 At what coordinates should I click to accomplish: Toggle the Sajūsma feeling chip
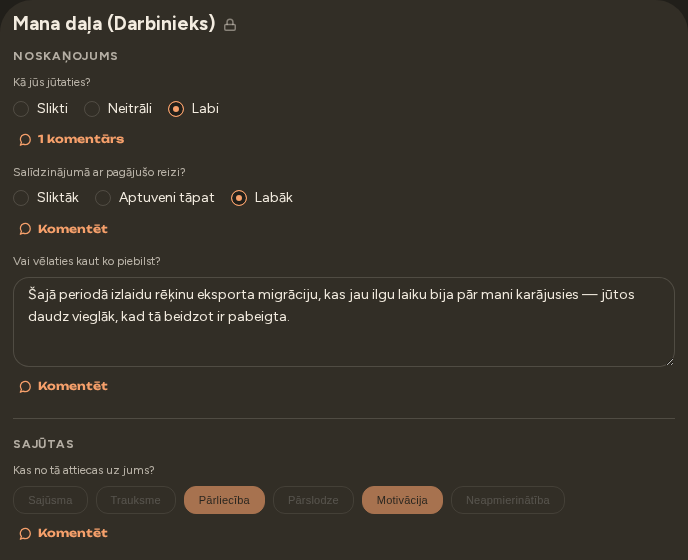[x=50, y=500]
